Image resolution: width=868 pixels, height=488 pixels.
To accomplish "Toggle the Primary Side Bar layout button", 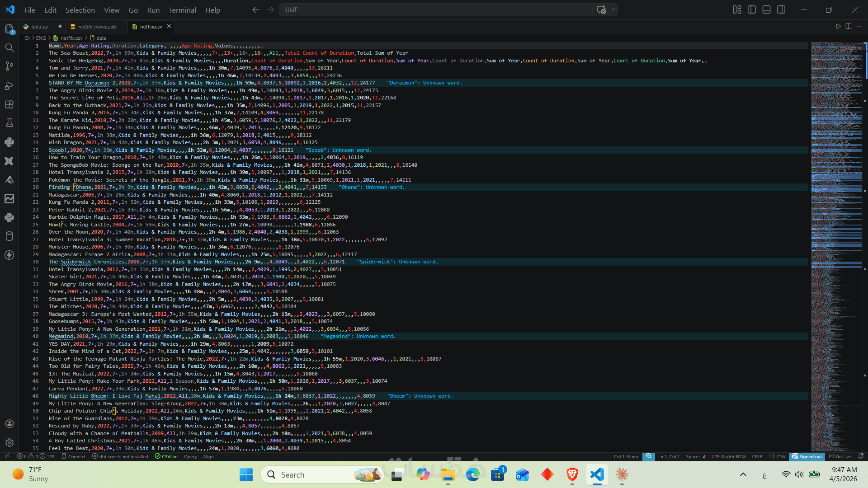I will [x=752, y=10].
